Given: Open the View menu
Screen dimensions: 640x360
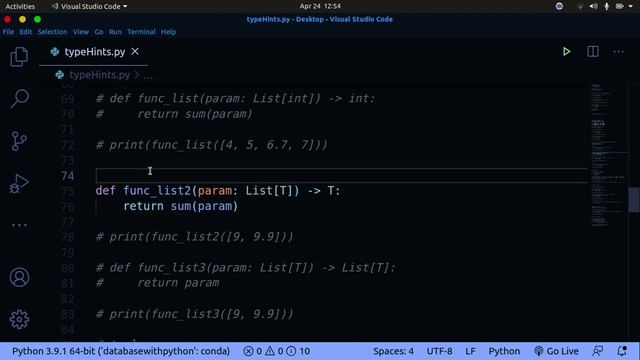Looking at the screenshot, I should [x=81, y=32].
